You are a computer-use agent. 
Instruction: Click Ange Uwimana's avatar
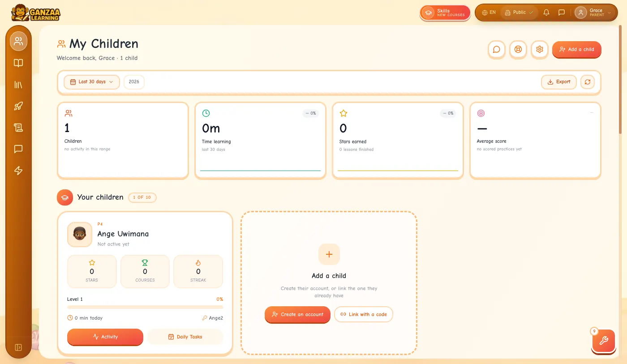coord(79,234)
